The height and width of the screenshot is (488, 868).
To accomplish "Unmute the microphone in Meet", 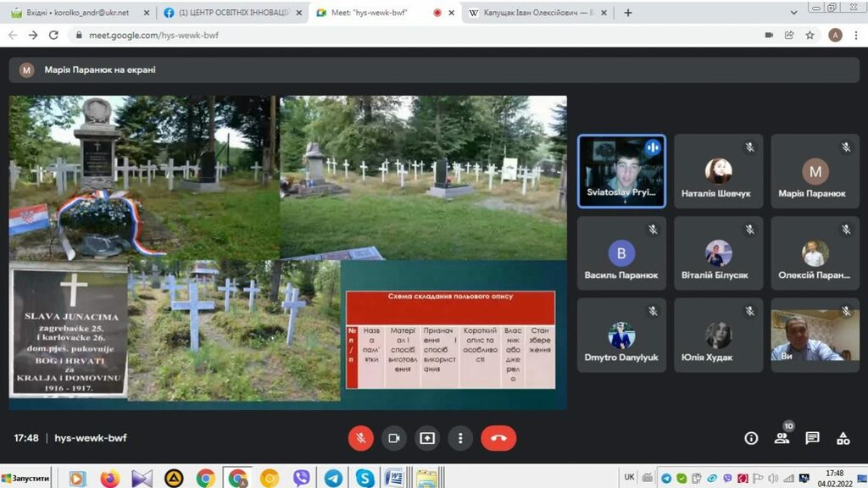I will coord(360,438).
